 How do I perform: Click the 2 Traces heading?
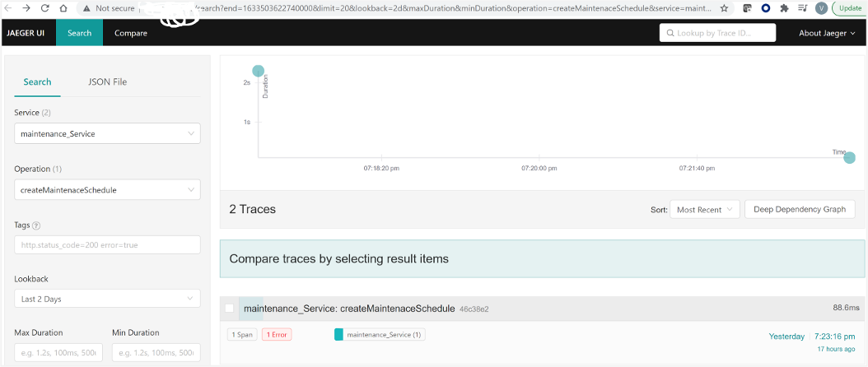coord(253,209)
